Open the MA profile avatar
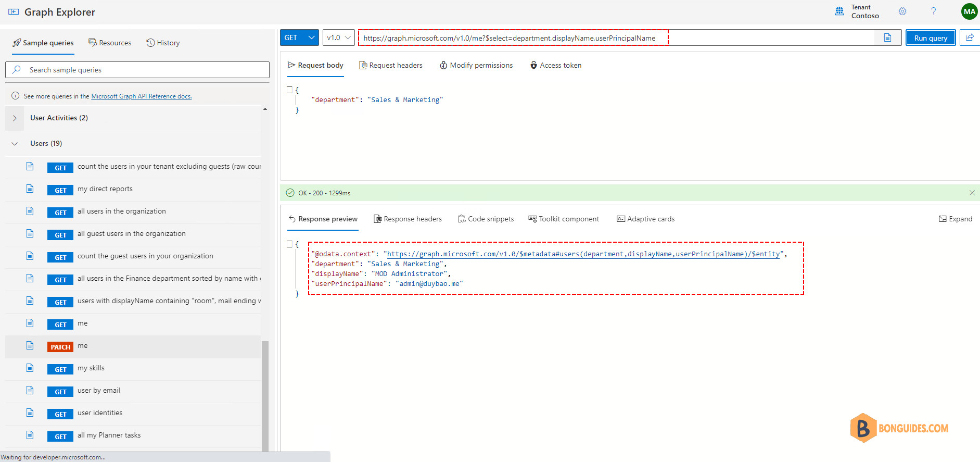Screen dimensions: 980x462 pos(969,11)
